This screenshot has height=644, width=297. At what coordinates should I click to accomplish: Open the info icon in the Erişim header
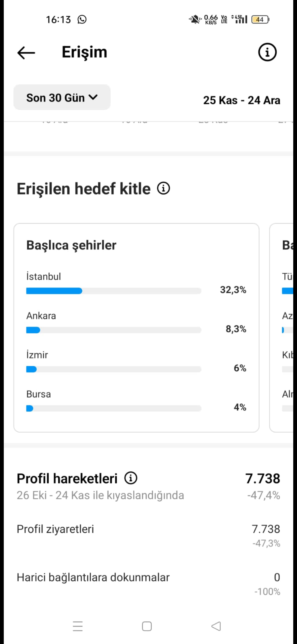tap(267, 52)
